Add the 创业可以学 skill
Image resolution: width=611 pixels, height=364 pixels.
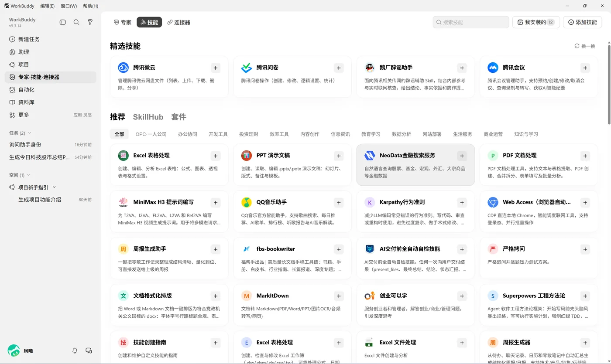coord(462,296)
